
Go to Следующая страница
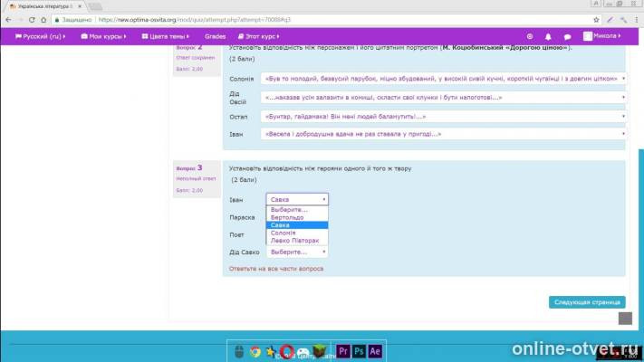point(587,302)
